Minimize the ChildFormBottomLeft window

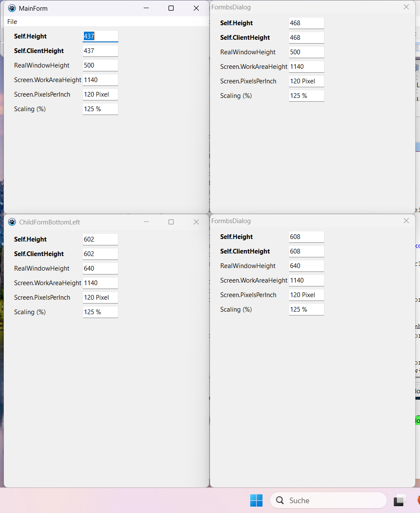(146, 222)
